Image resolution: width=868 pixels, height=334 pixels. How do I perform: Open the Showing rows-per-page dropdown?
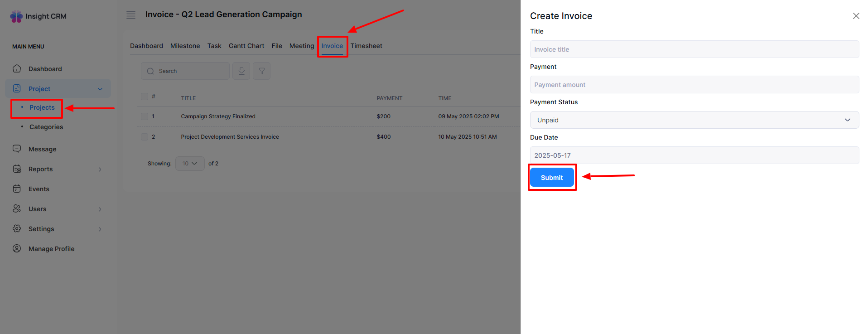pyautogui.click(x=189, y=164)
